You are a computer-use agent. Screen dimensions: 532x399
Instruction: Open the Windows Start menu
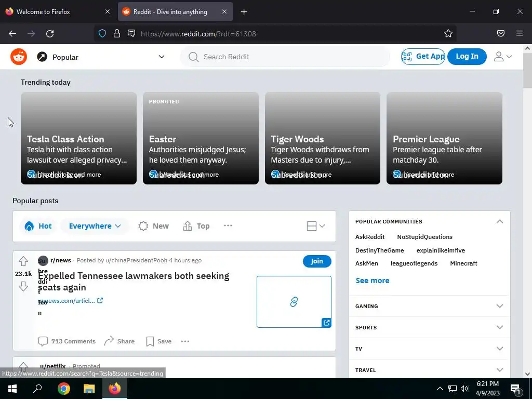pos(12,389)
